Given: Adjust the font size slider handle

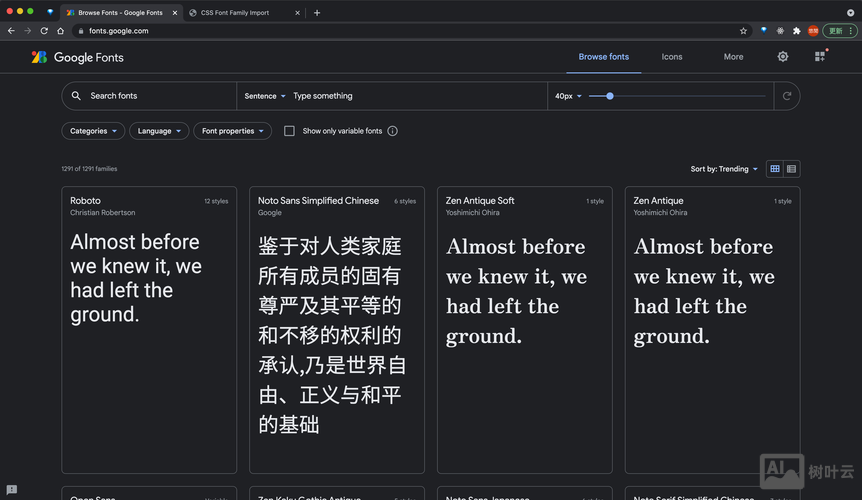Looking at the screenshot, I should point(610,96).
